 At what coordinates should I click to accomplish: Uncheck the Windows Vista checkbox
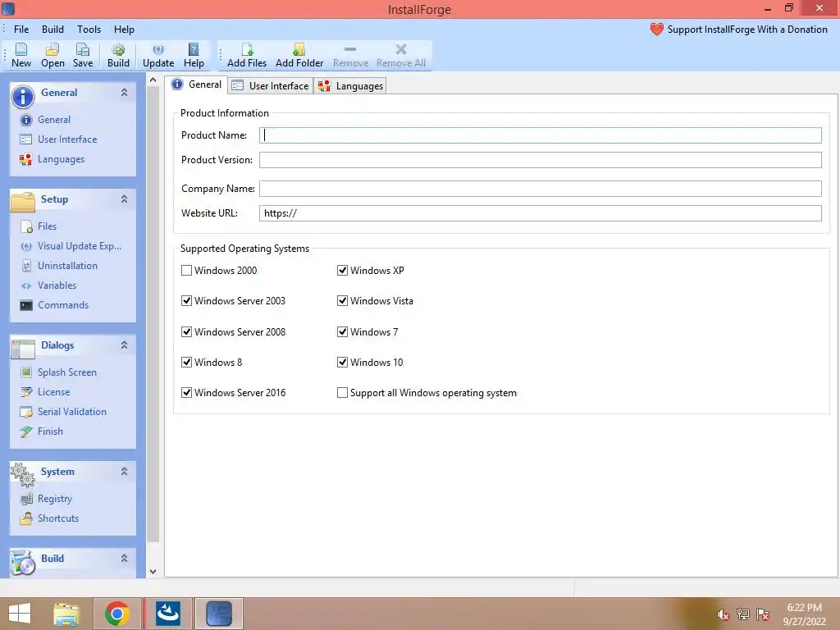tap(342, 301)
